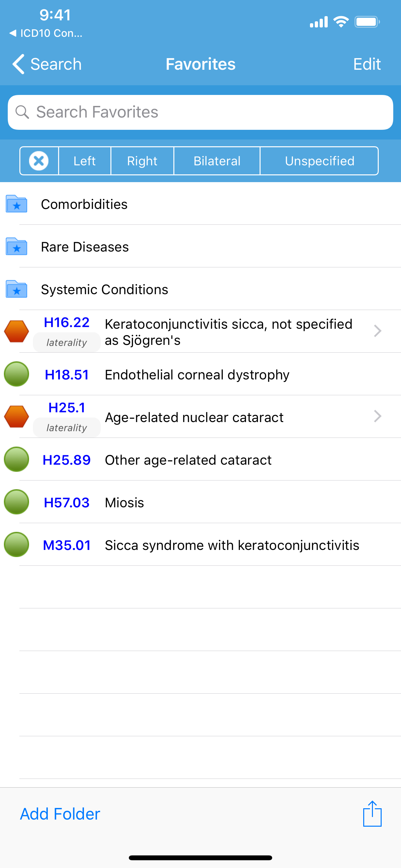The image size is (401, 868).
Task: Tap the Systemic Conditions folder icon
Action: (x=16, y=289)
